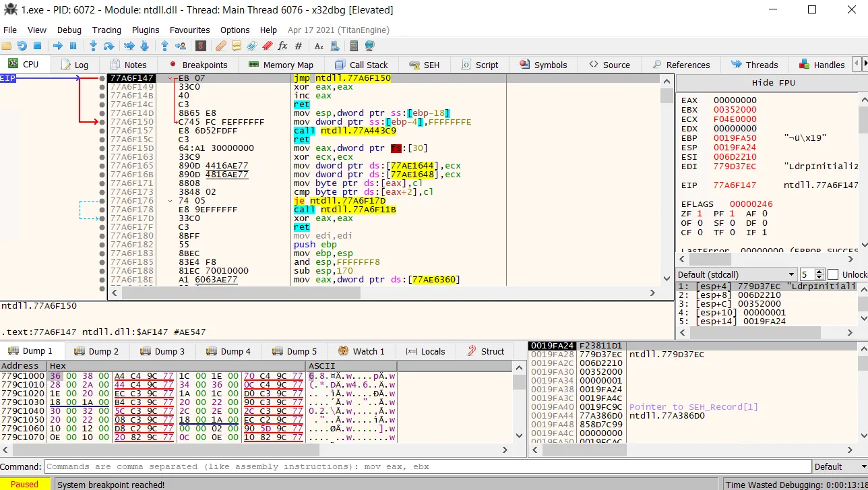Restart the debuggee with restart icon
This screenshot has width=868, height=490.
coord(22,46)
